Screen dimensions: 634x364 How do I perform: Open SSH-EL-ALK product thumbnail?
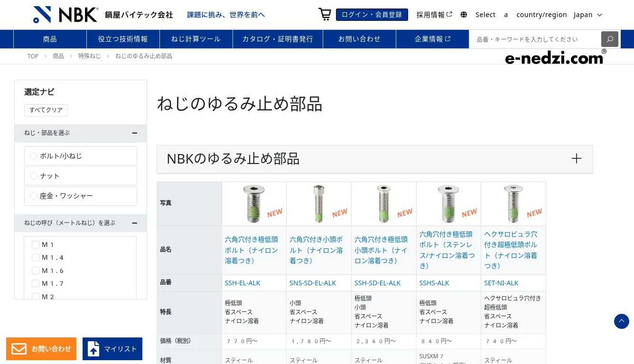pyautogui.click(x=254, y=203)
